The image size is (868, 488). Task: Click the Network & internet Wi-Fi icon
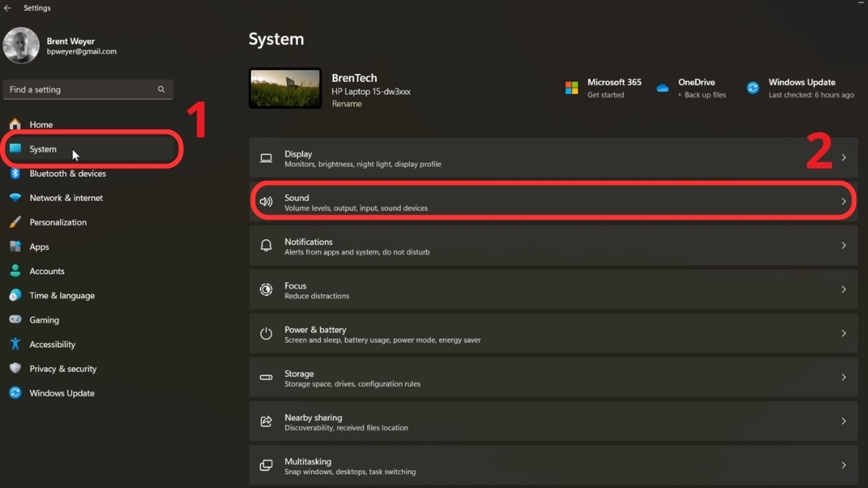pos(14,198)
